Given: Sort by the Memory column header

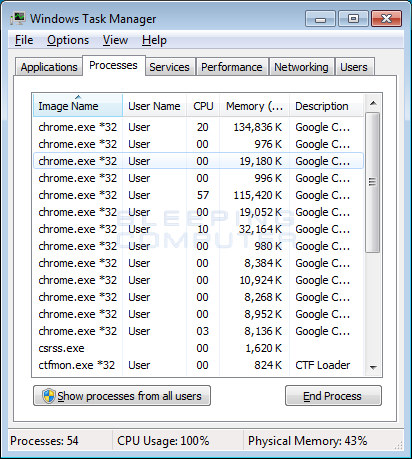Looking at the screenshot, I should [x=254, y=106].
